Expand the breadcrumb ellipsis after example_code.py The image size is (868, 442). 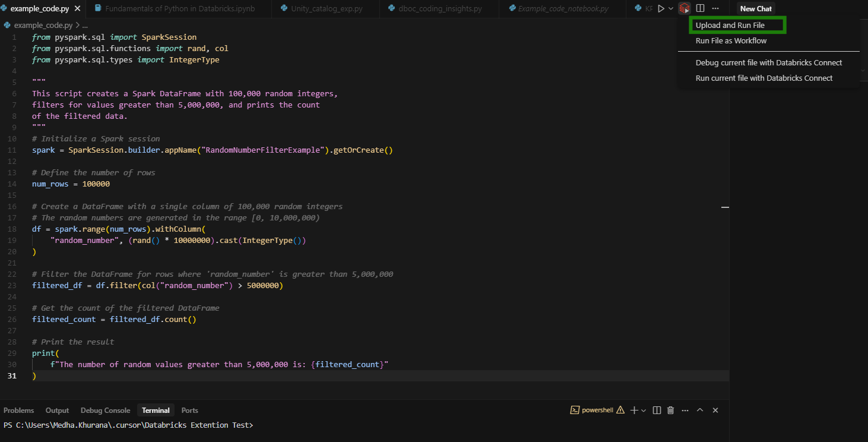pyautogui.click(x=85, y=25)
